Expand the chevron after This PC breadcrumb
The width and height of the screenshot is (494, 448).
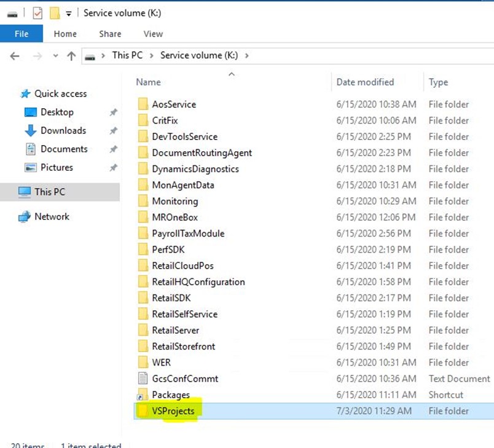pyautogui.click(x=152, y=56)
